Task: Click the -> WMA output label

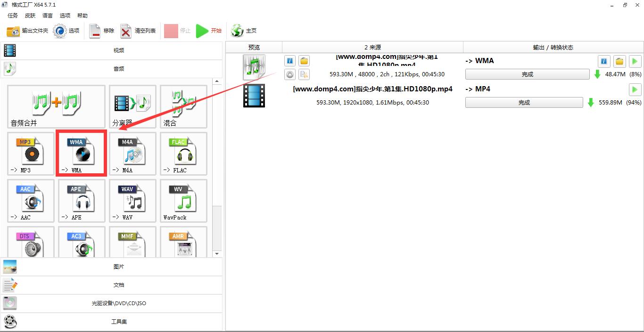Action: point(479,61)
